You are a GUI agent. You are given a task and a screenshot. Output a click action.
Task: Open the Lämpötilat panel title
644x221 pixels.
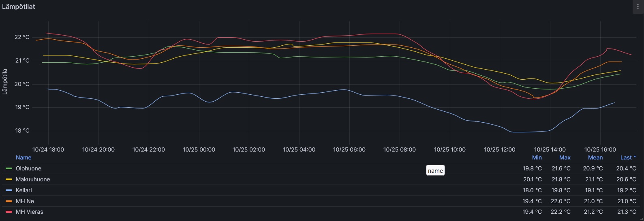pos(19,7)
